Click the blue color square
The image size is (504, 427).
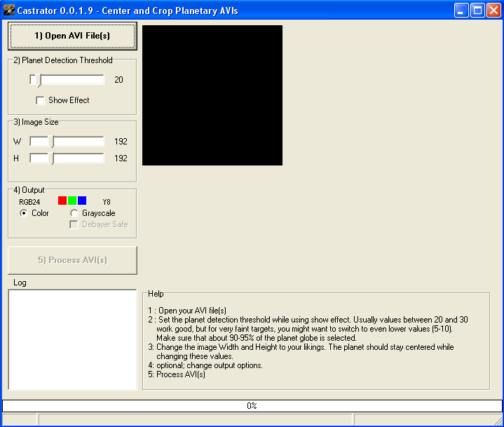click(x=82, y=201)
